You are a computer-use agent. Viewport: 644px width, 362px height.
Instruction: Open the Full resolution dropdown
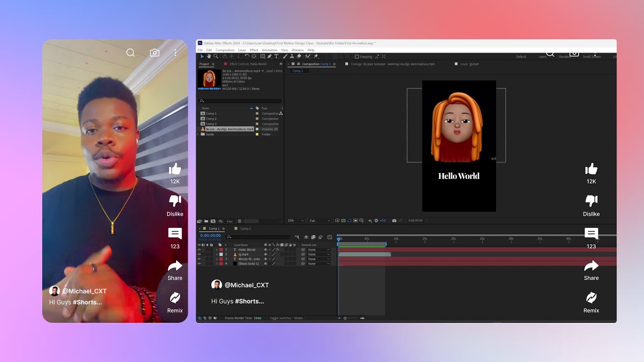pos(319,221)
